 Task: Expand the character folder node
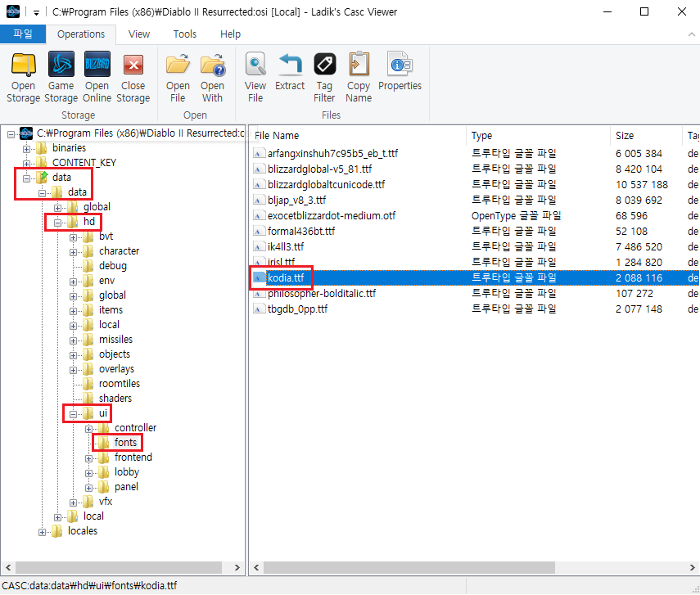point(73,252)
